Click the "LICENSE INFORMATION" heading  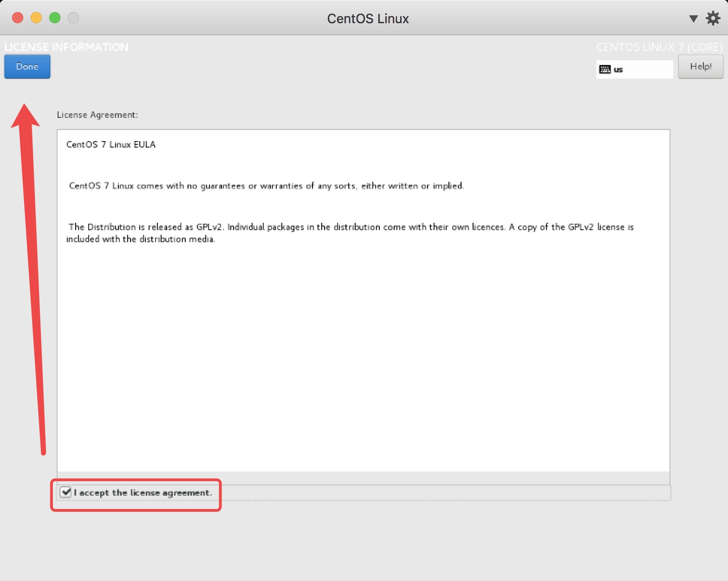66,47
